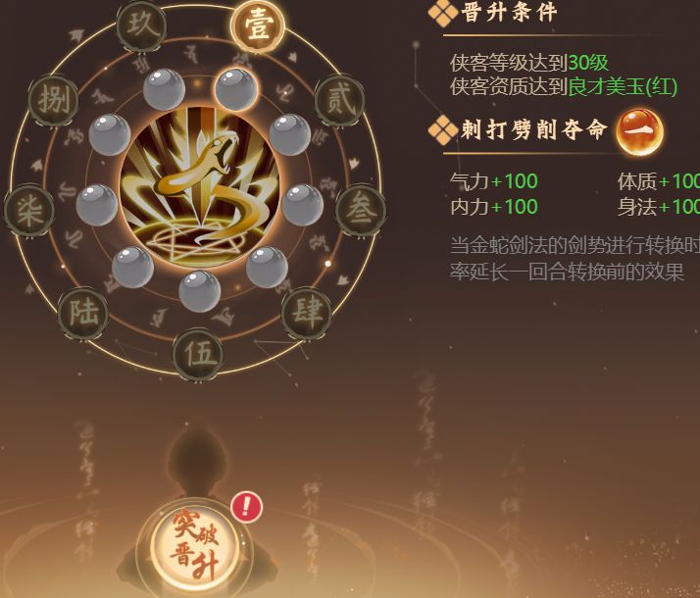The height and width of the screenshot is (598, 700).
Task: Open the golden snake skill emblem
Action: pos(200,186)
